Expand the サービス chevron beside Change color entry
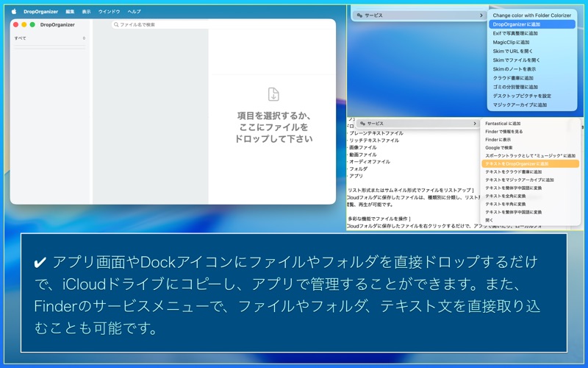The image size is (588, 368). point(481,15)
